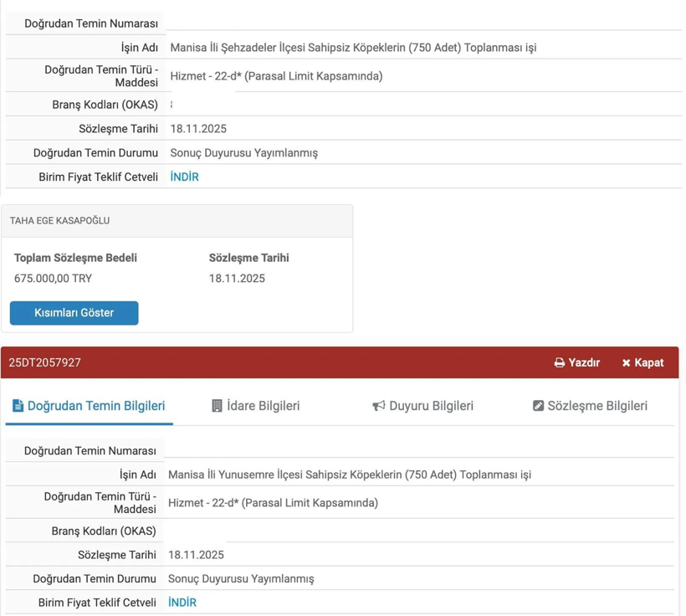Click the document icon of Doğrudan Temin Bilgileri
This screenshot has height=616, width=686.
pos(18,406)
